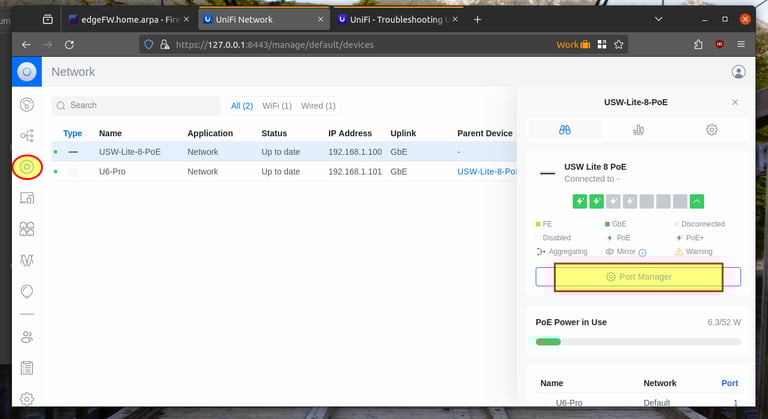
Task: Click IP address 192.168.1.100
Action: [355, 152]
